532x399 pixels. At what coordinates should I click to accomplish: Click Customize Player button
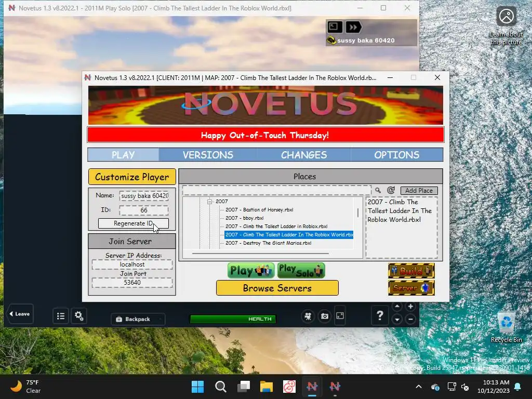132,177
